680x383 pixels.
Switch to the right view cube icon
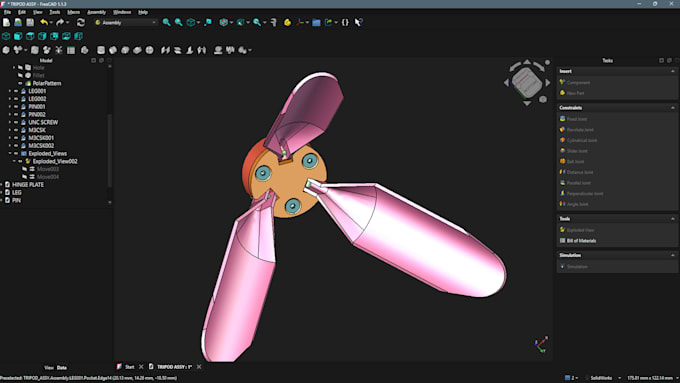point(42,36)
